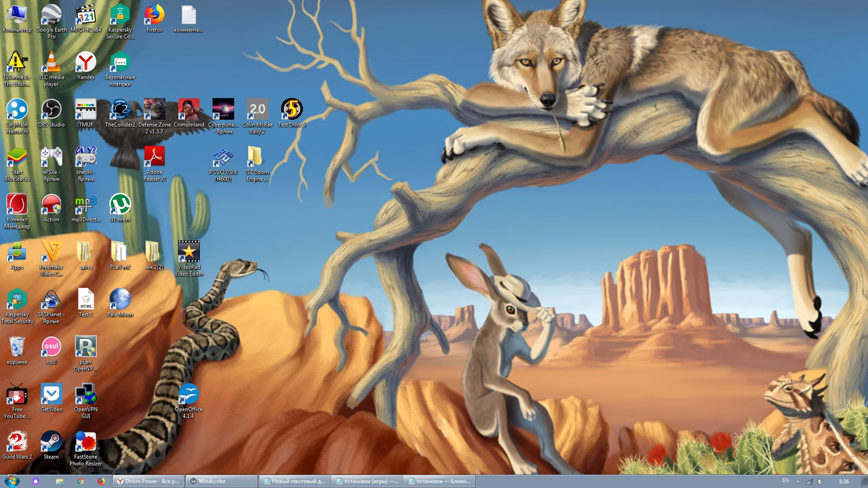This screenshot has width=868, height=488.
Task: Select the Test Drive 5 icon
Action: pyautogui.click(x=292, y=113)
